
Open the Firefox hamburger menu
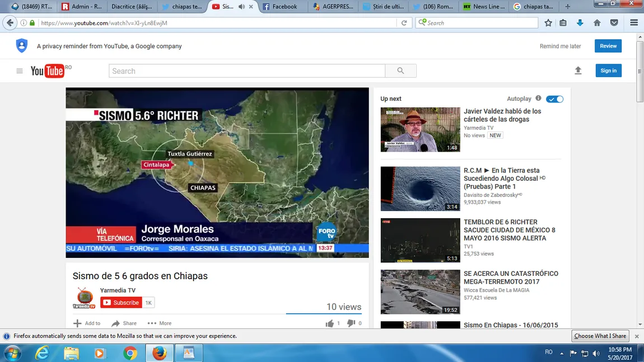tap(634, 23)
